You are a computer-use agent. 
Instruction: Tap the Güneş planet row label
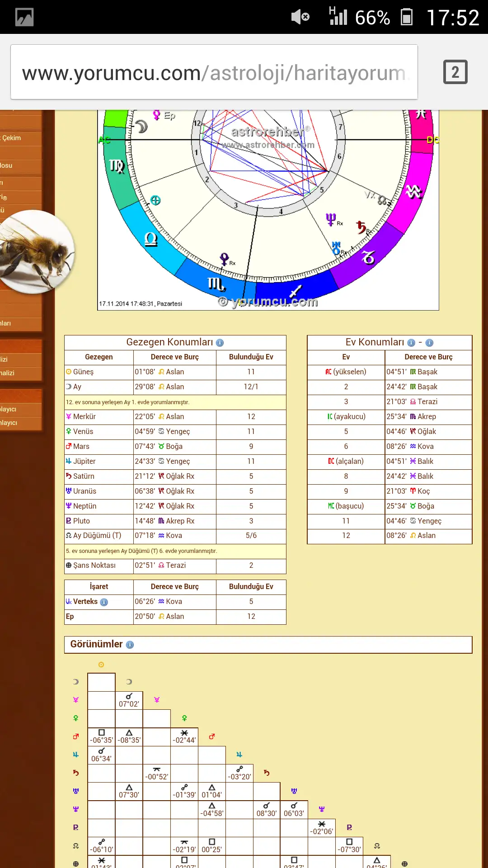(83, 372)
